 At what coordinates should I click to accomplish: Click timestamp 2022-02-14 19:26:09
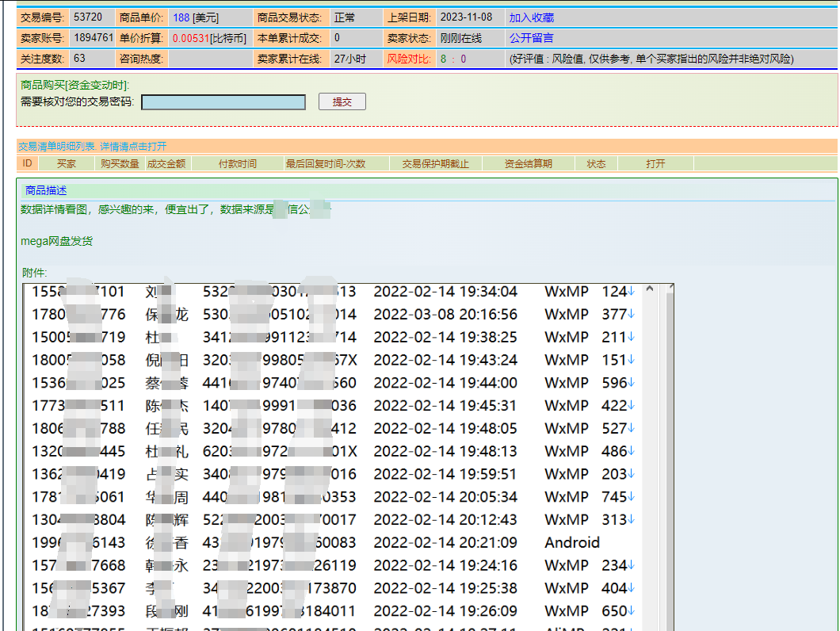coord(445,611)
